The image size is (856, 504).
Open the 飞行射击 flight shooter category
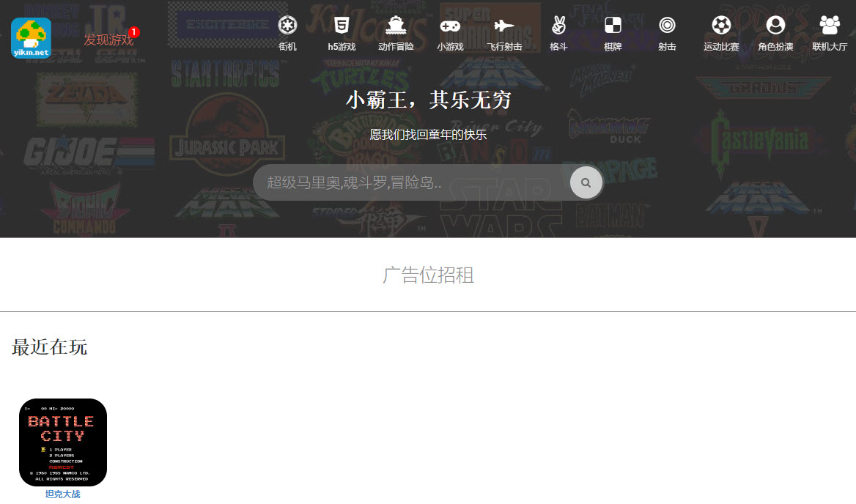[503, 31]
